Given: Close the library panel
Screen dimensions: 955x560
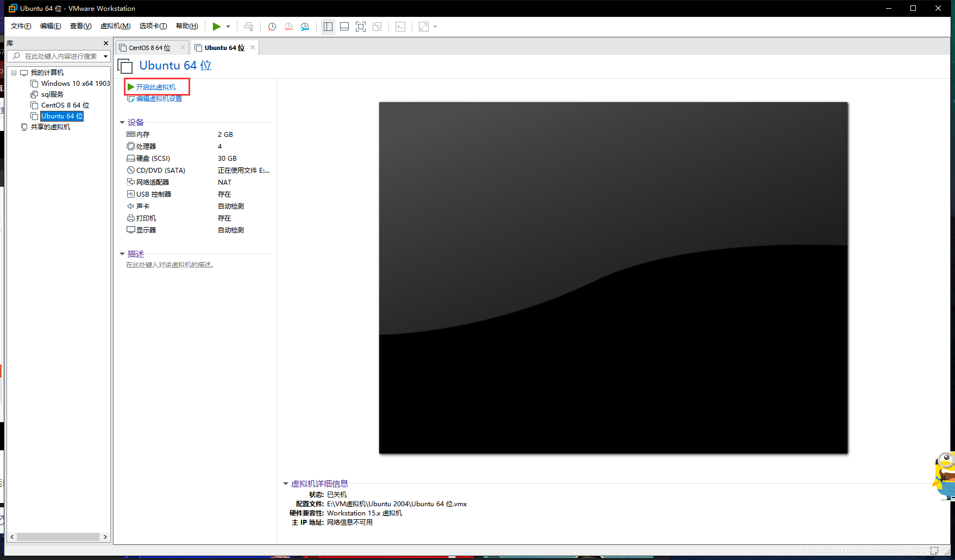Looking at the screenshot, I should click(x=106, y=43).
